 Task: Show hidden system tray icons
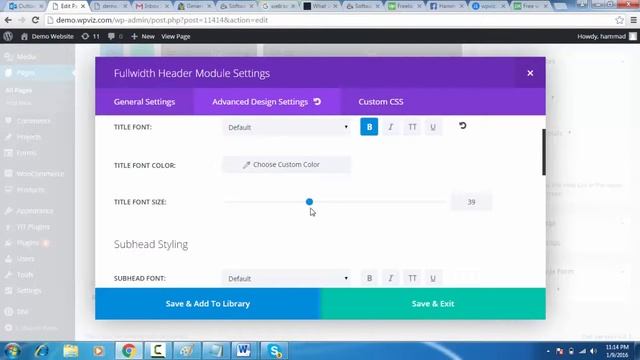click(x=548, y=351)
